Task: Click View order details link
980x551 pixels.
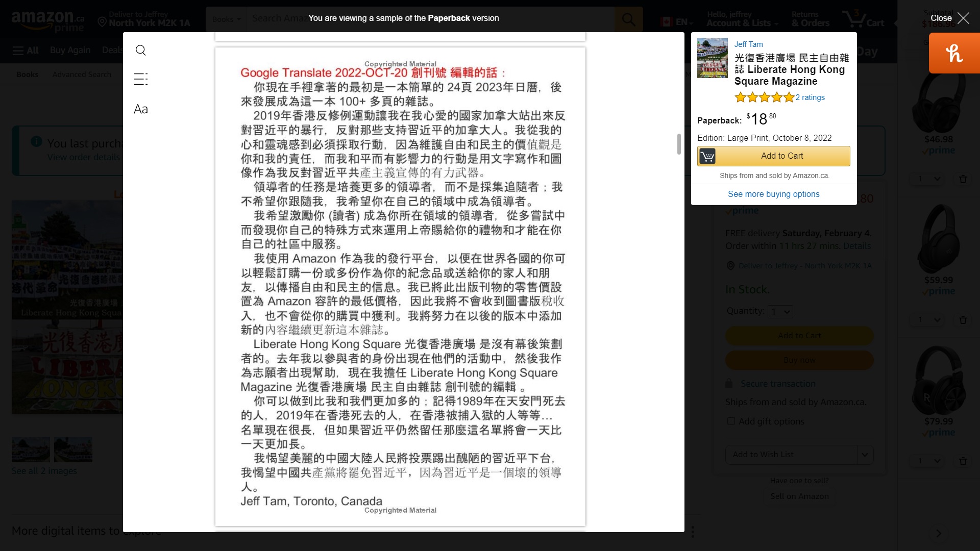Action: tap(83, 157)
